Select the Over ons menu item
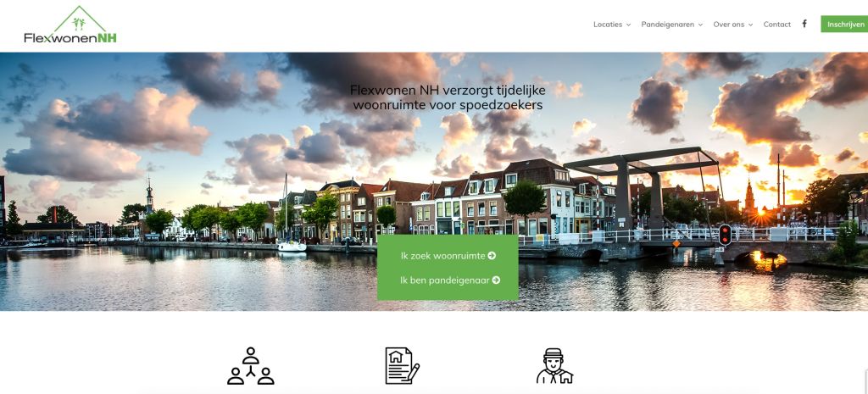868x394 pixels. (728, 25)
